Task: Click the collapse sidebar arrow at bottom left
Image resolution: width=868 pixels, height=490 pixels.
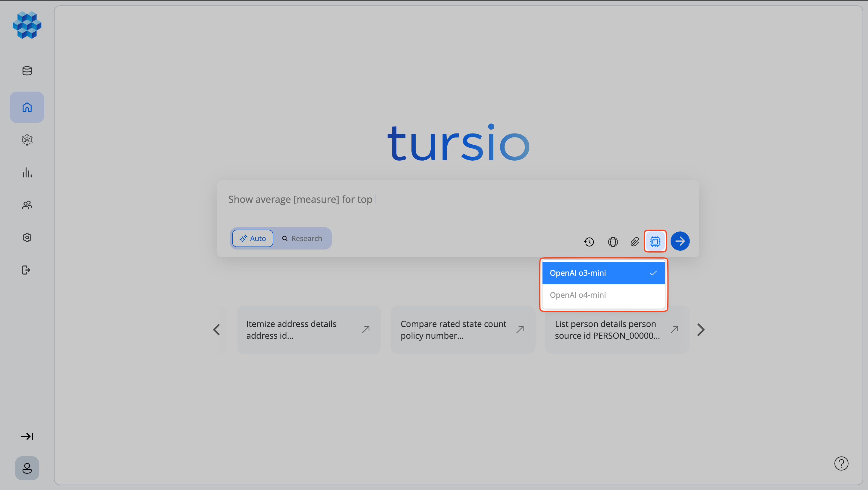Action: [x=27, y=436]
